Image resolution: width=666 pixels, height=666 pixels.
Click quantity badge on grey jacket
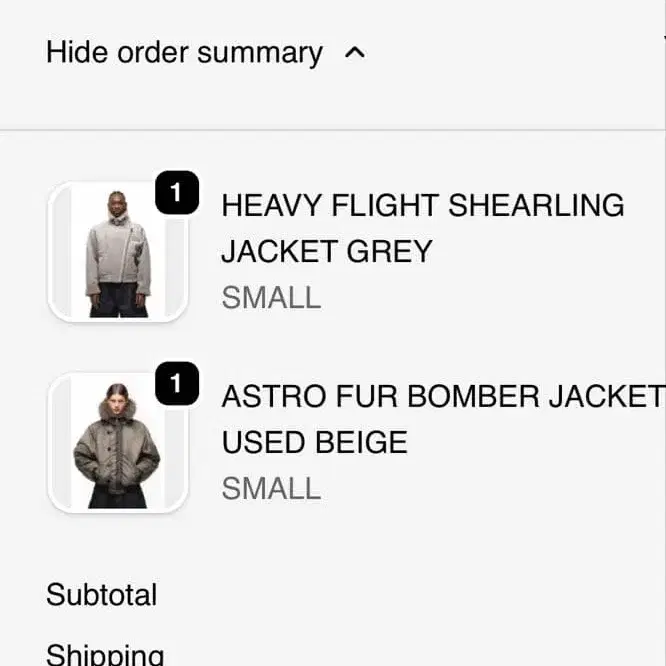pos(177,194)
